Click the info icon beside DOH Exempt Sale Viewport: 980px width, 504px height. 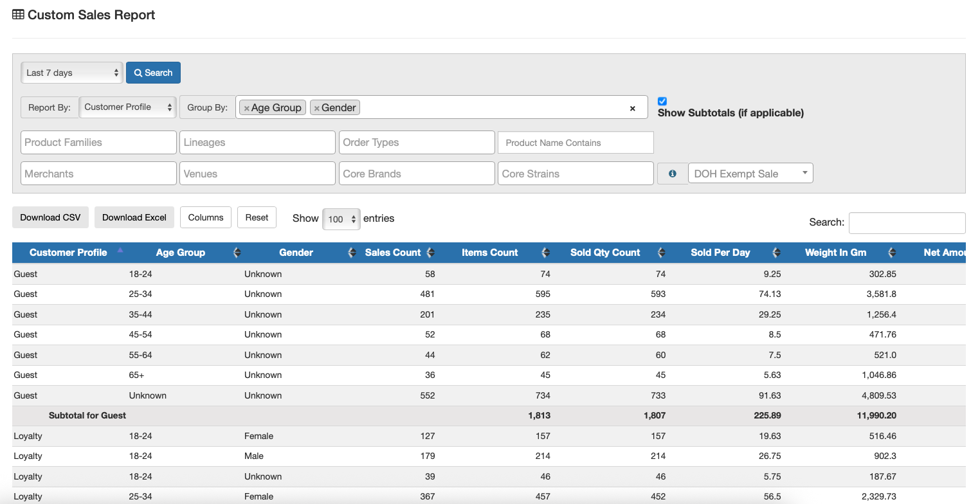coord(672,174)
